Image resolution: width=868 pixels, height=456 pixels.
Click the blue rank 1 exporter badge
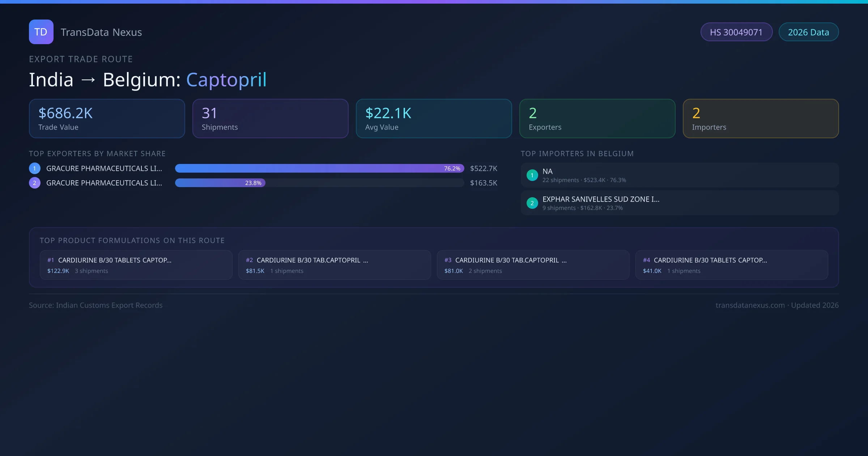click(x=35, y=168)
